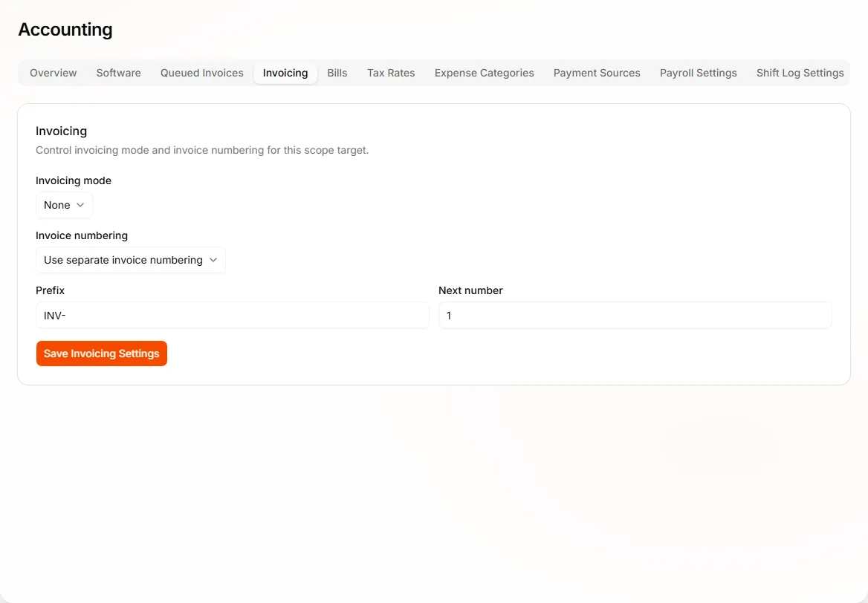The height and width of the screenshot is (603, 868).
Task: Click Save Invoicing Settings button
Action: click(x=102, y=353)
